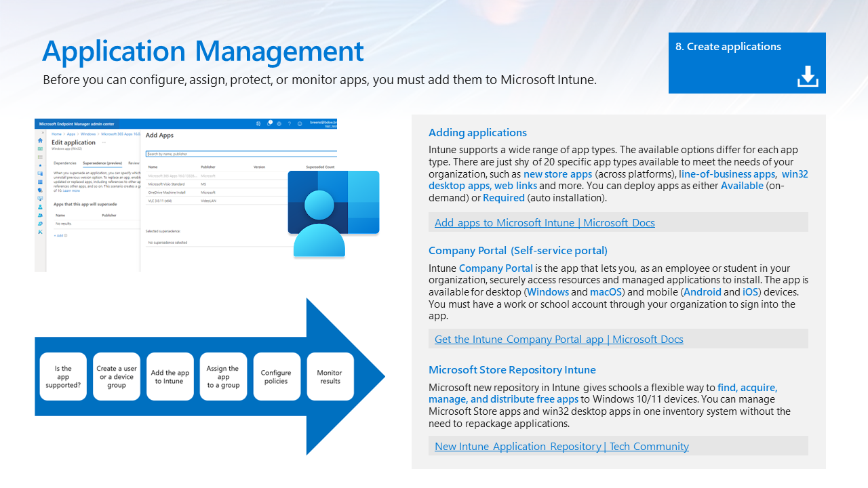Select the Supersedence (preview) tab

pyautogui.click(x=102, y=163)
